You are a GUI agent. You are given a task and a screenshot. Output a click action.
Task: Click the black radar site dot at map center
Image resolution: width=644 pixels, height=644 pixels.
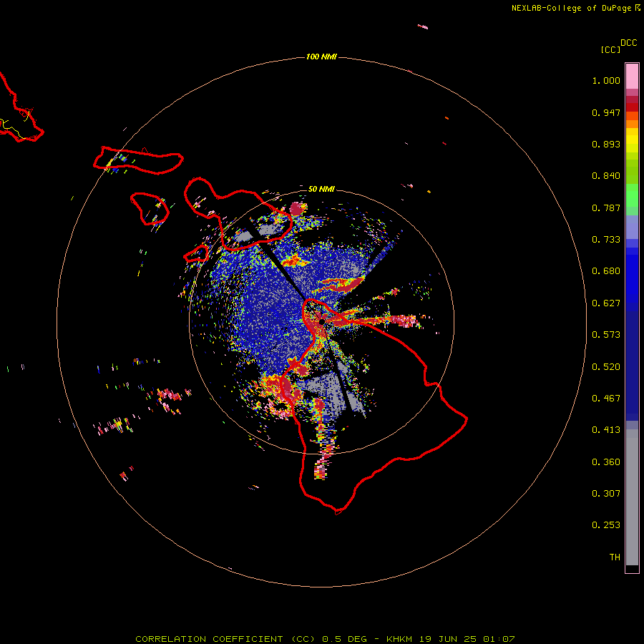click(322, 321)
